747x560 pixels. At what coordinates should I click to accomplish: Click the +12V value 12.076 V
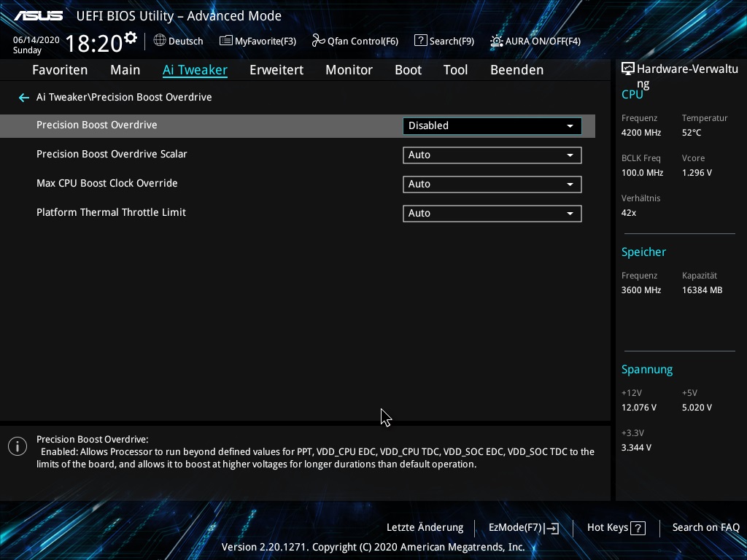pos(639,408)
